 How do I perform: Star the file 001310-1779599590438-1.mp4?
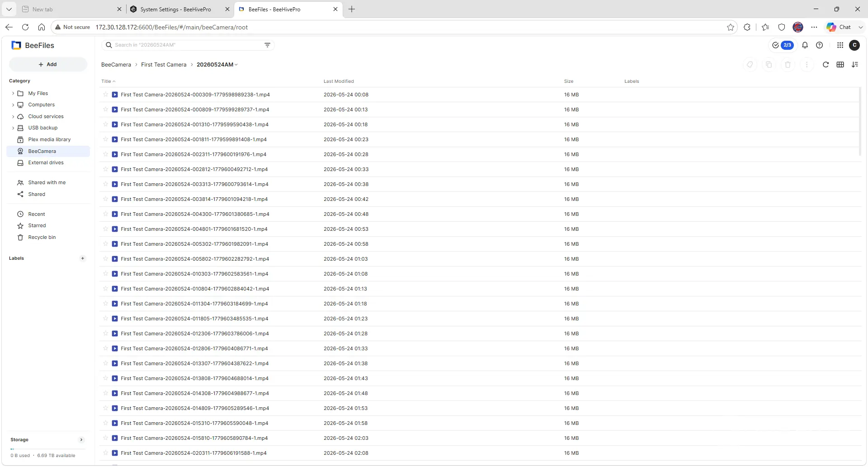(105, 124)
